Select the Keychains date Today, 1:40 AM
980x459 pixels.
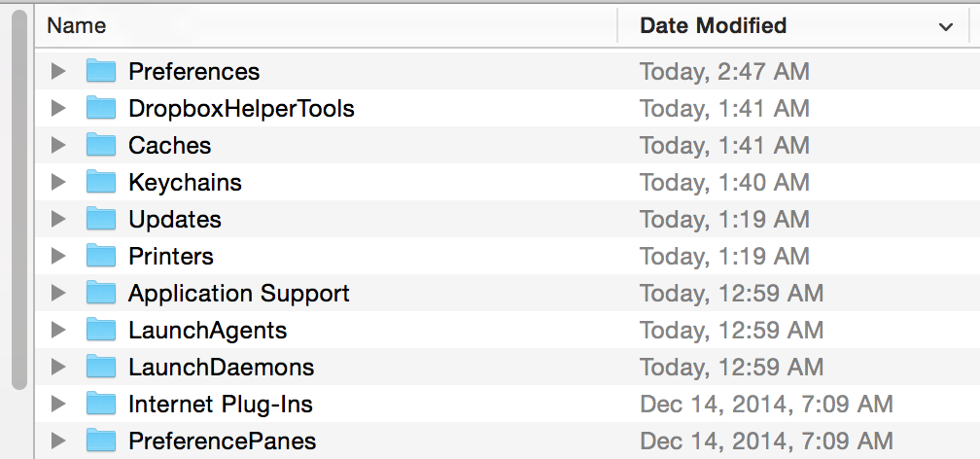[724, 182]
